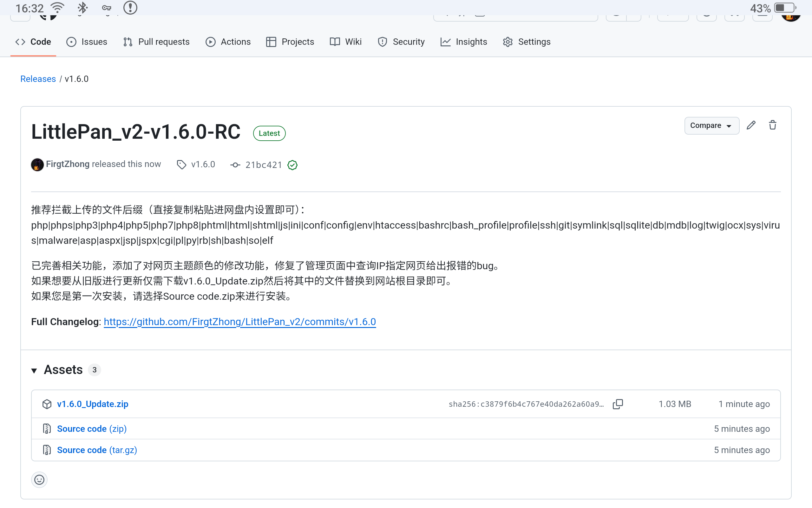Click the sha256 hash text

point(526,404)
